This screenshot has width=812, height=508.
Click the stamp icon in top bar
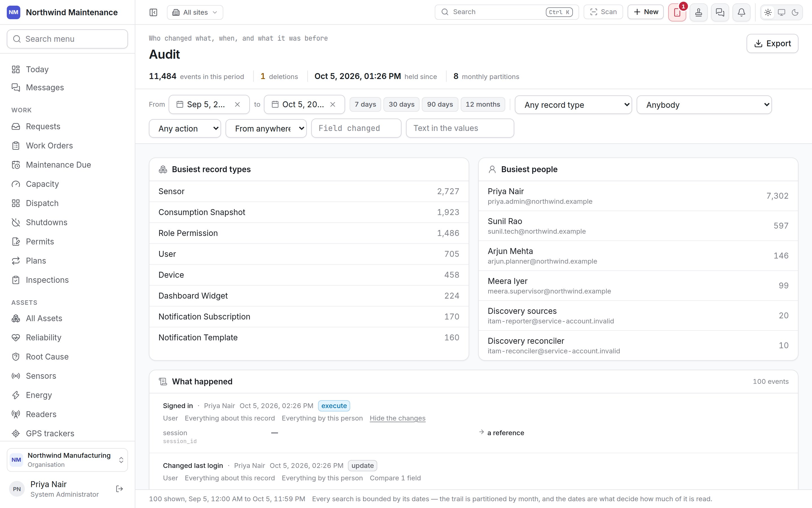click(x=699, y=12)
